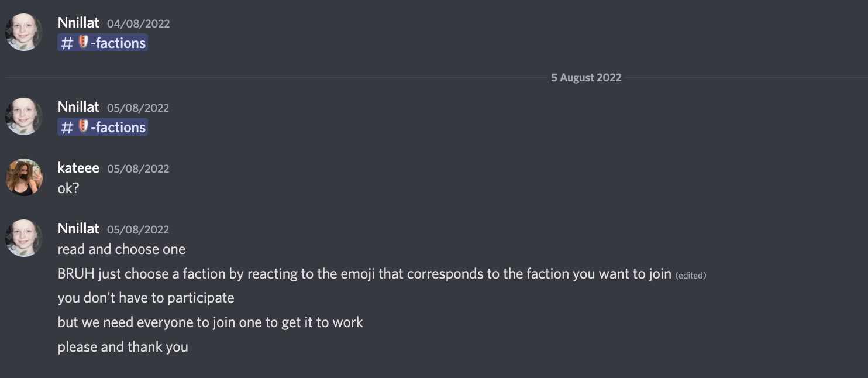Click the '5 August 2022' date divider

pyautogui.click(x=586, y=78)
